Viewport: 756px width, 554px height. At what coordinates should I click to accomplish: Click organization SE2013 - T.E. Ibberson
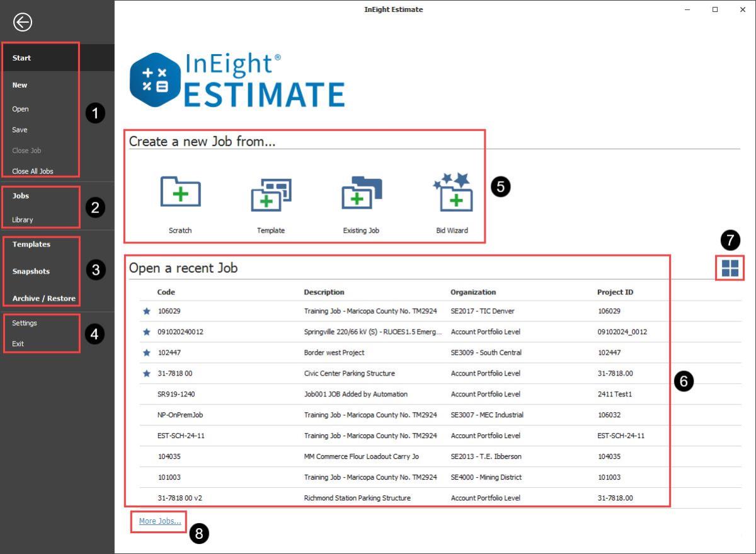tap(486, 457)
